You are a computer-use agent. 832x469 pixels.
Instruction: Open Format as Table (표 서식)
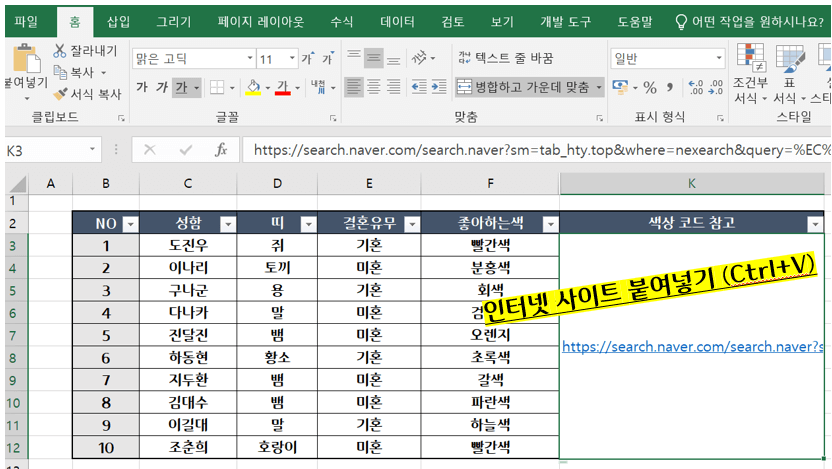[x=790, y=73]
